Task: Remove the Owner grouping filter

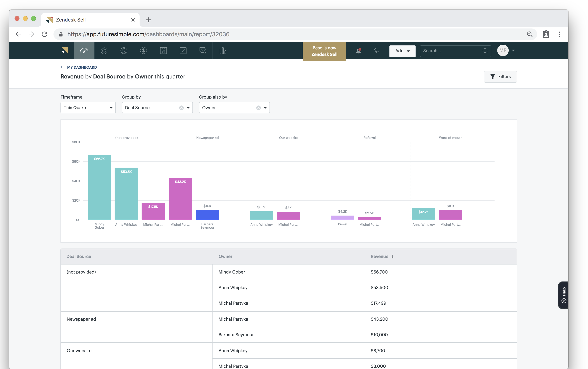Action: pos(258,107)
